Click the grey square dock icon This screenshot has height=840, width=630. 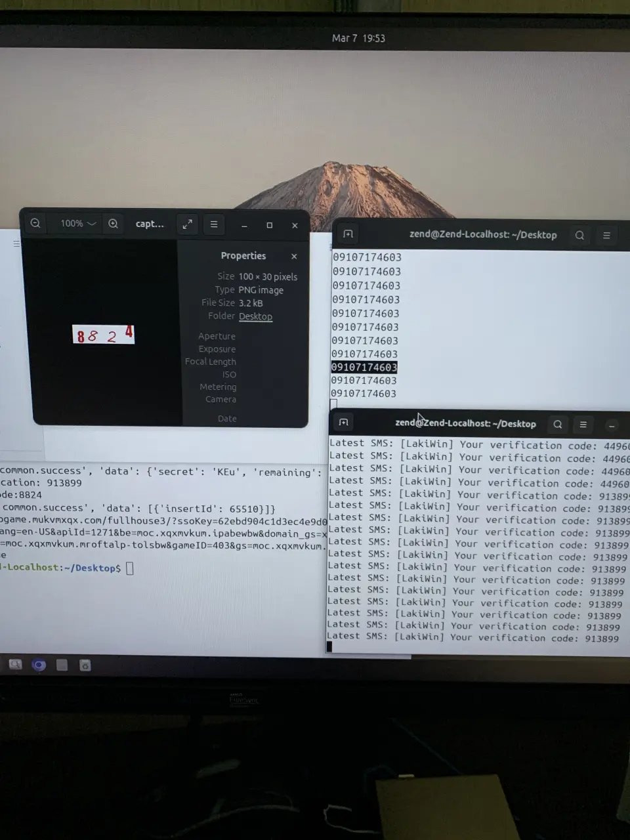[x=62, y=665]
